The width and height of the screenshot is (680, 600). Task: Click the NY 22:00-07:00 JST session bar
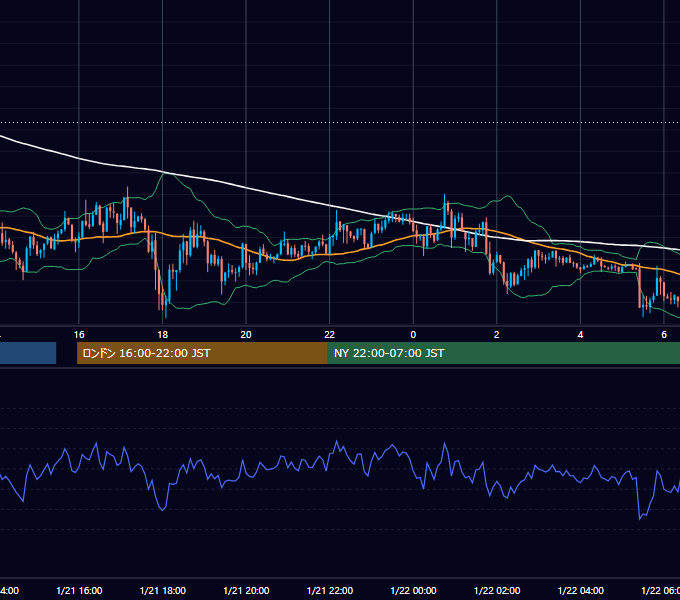click(503, 353)
